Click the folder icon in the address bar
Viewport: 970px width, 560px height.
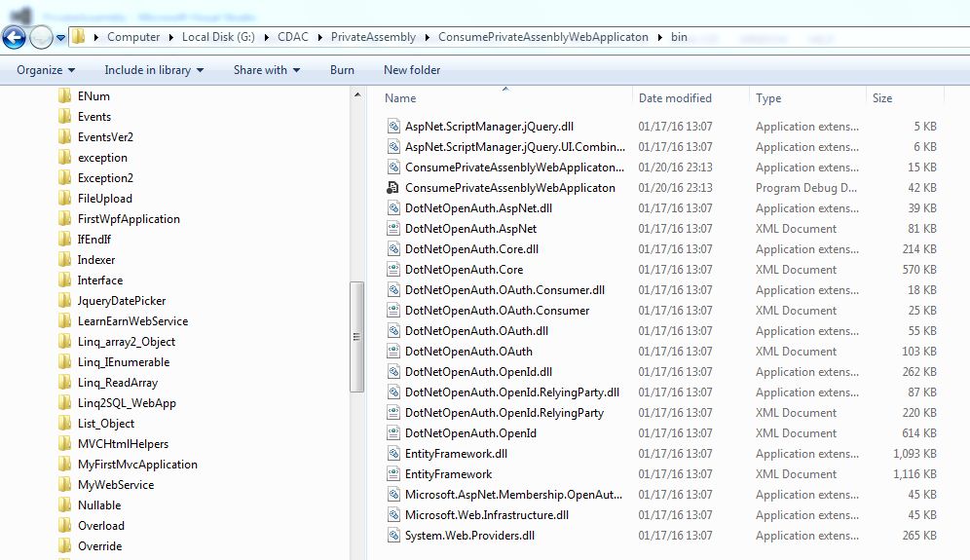click(79, 36)
